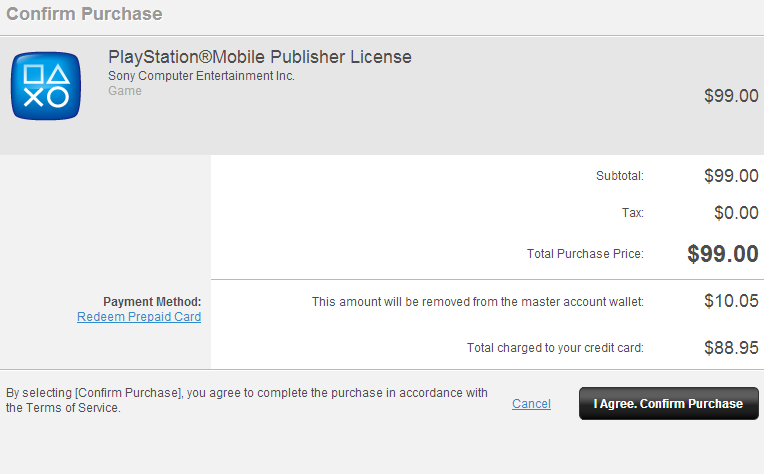
Task: Select the $10.05 wallet amount
Action: click(x=731, y=301)
